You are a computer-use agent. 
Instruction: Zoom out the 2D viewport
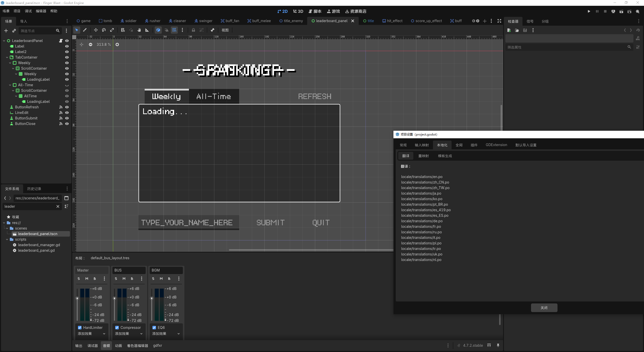pyautogui.click(x=91, y=45)
